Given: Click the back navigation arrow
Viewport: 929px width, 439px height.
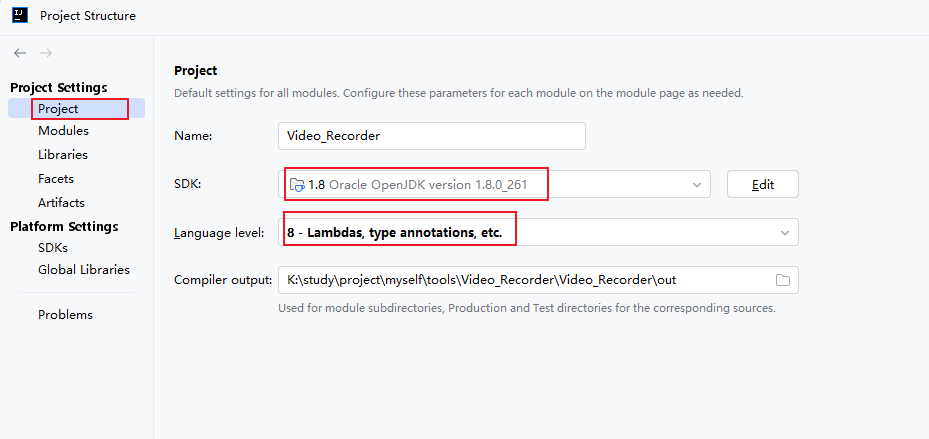Looking at the screenshot, I should [20, 53].
